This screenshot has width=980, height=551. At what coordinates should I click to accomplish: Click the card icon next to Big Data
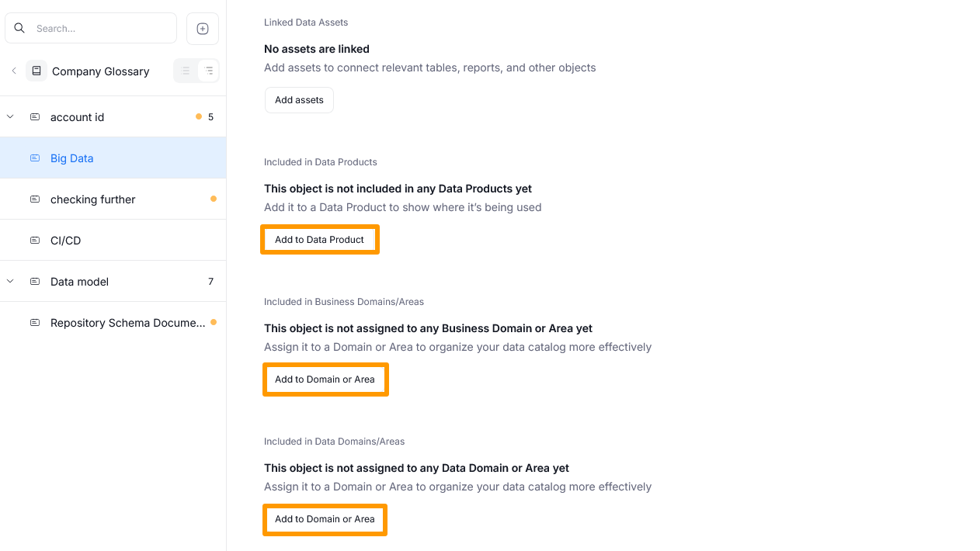[x=34, y=158]
